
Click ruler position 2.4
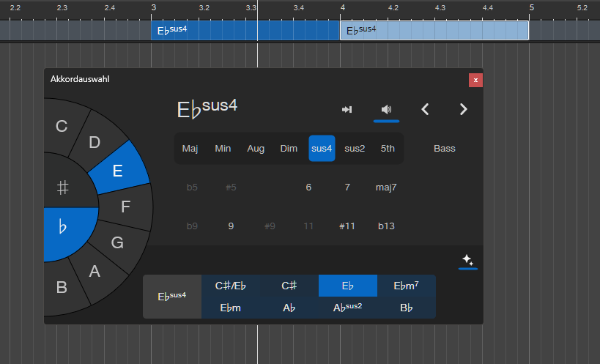pos(110,7)
